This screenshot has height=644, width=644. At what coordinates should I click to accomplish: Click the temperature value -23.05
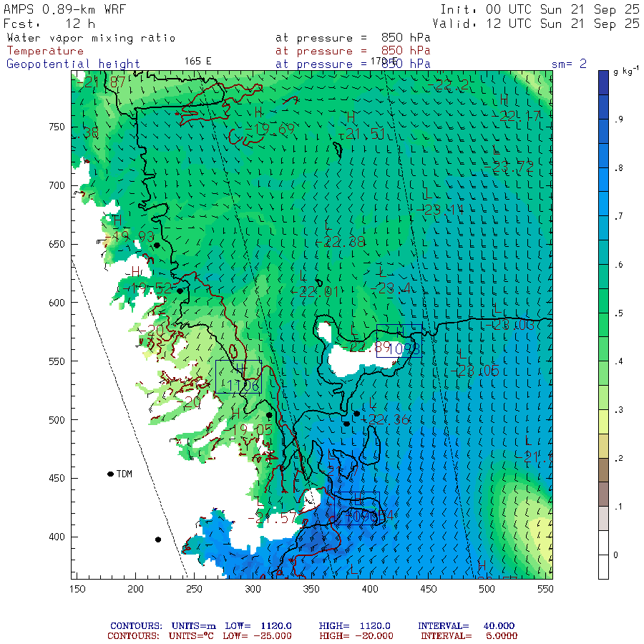(x=474, y=371)
